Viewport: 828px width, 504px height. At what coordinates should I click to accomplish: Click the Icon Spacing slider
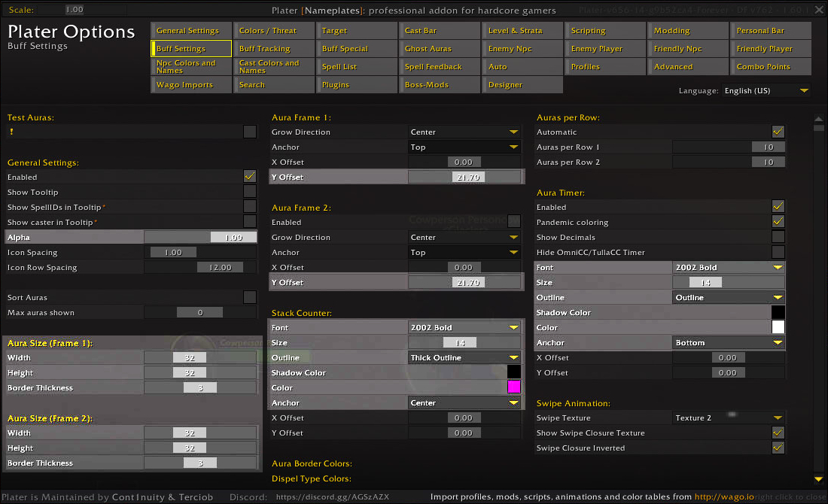[x=201, y=252]
